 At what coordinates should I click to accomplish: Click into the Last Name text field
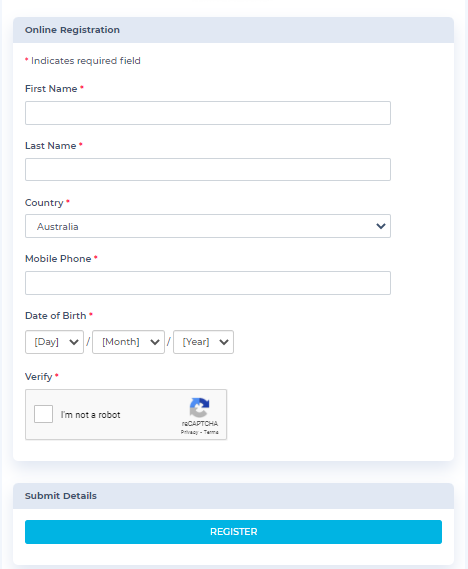click(208, 169)
